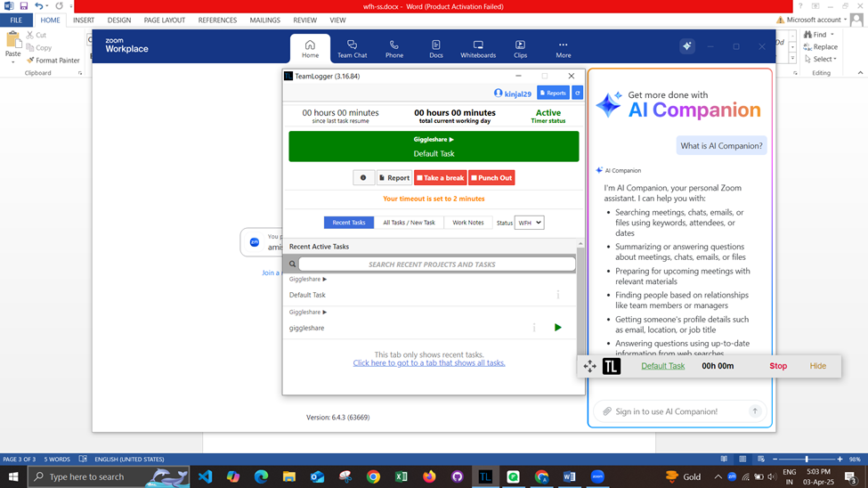Open Clips in Zoom Workplace
Image resolution: width=868 pixels, height=488 pixels.
coord(521,49)
